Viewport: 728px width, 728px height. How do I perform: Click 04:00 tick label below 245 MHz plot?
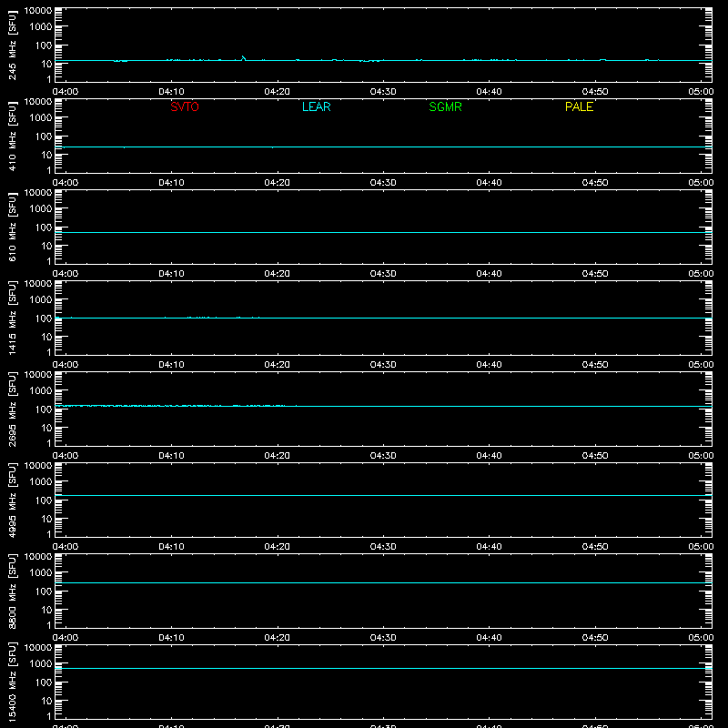pos(66,92)
